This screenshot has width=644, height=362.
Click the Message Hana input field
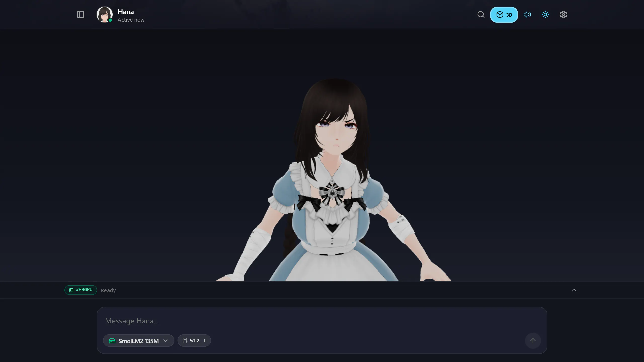click(x=322, y=321)
